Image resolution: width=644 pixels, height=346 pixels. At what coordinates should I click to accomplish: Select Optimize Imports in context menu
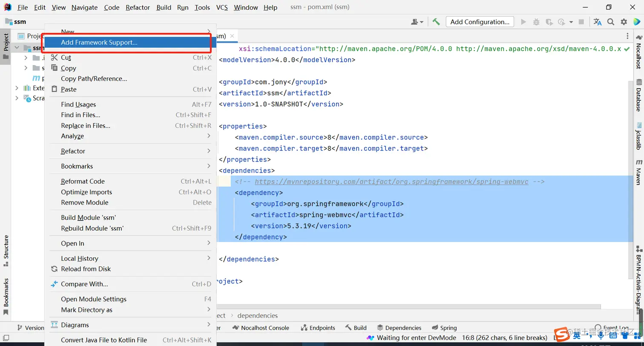130,192
